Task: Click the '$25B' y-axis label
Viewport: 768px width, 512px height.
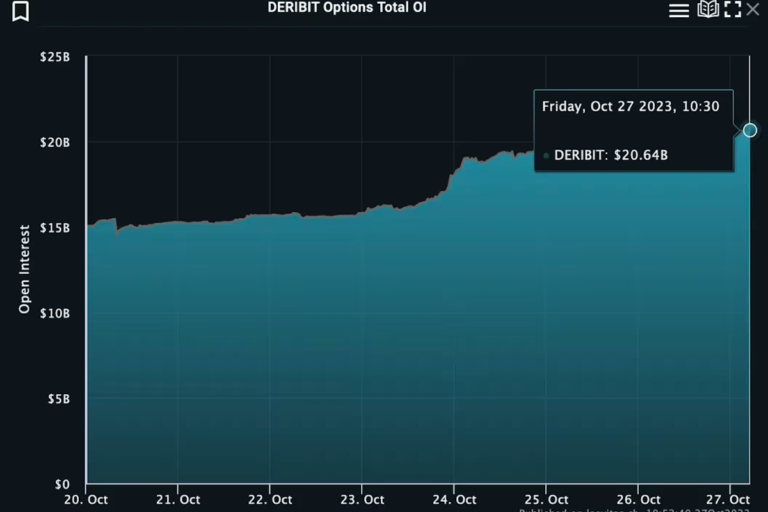Action: (55, 57)
